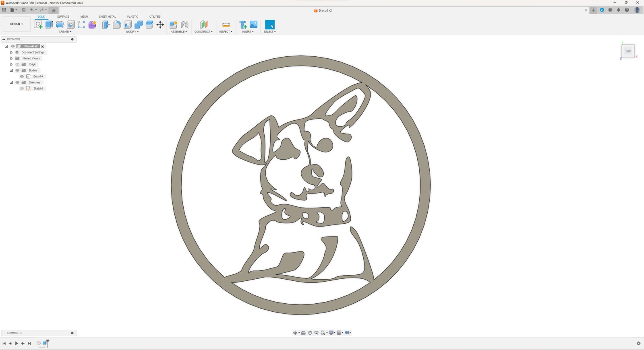644x350 pixels.
Task: Activate the Biscuit v2 component radio button
Action: click(43, 46)
